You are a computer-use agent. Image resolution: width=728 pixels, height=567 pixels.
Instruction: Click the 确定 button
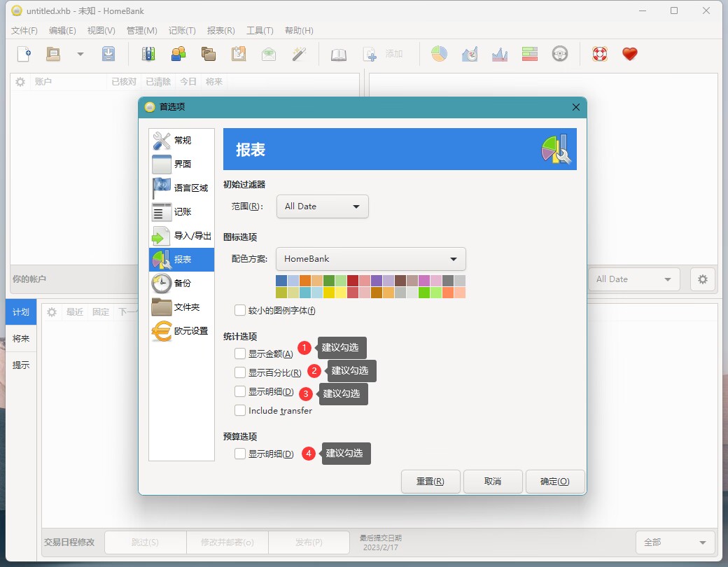555,482
